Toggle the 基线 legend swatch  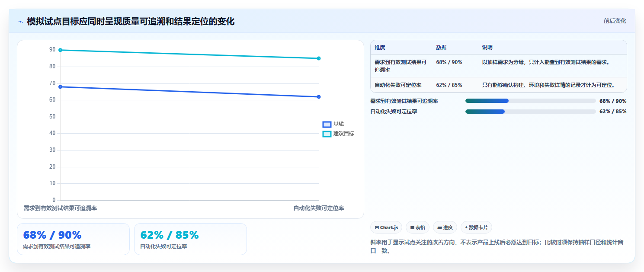(x=327, y=125)
